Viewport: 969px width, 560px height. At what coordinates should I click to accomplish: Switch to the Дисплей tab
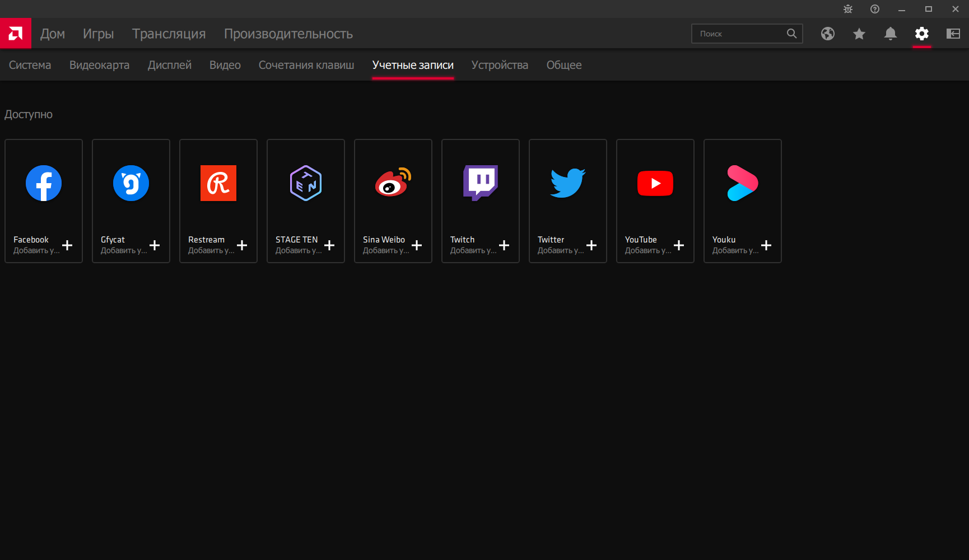[x=170, y=65]
